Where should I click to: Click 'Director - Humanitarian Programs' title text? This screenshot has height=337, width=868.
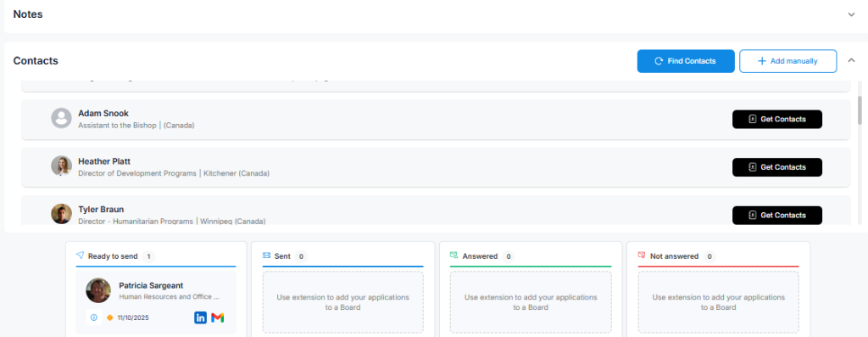point(136,222)
